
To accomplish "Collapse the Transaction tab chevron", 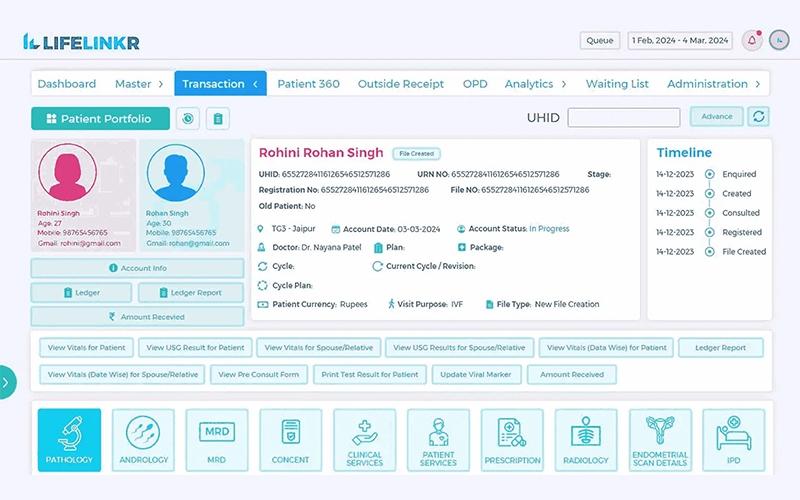I will point(255,84).
